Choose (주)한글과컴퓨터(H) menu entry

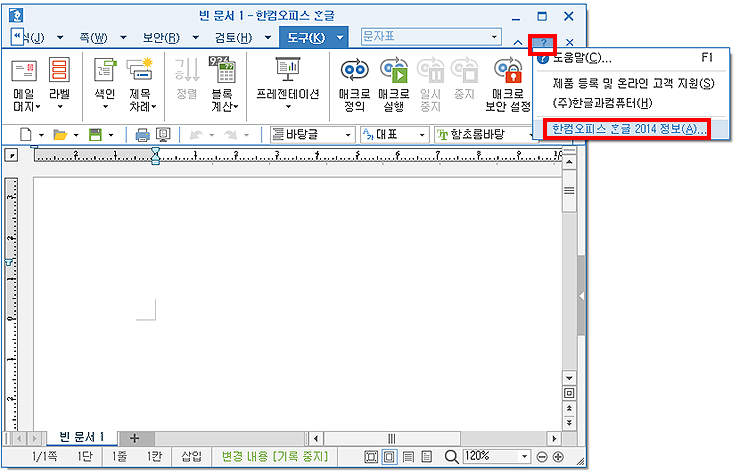click(x=632, y=103)
